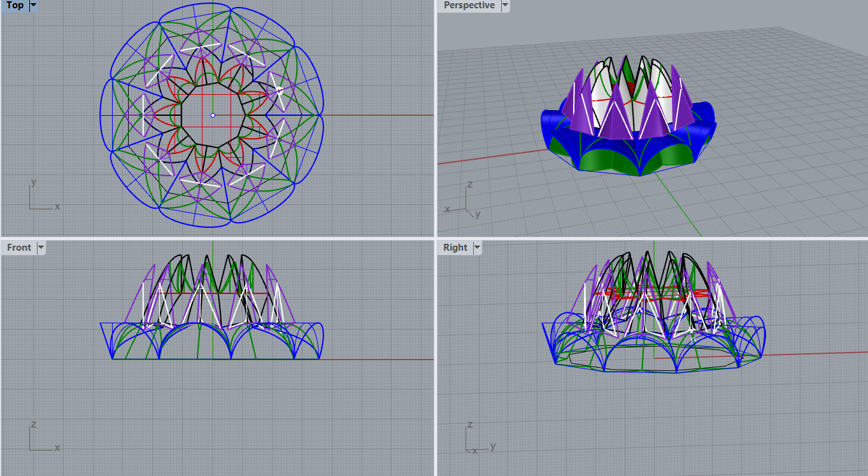Open the Perspective viewport dropdown arrow
Image resolution: width=868 pixels, height=476 pixels.
click(x=505, y=5)
